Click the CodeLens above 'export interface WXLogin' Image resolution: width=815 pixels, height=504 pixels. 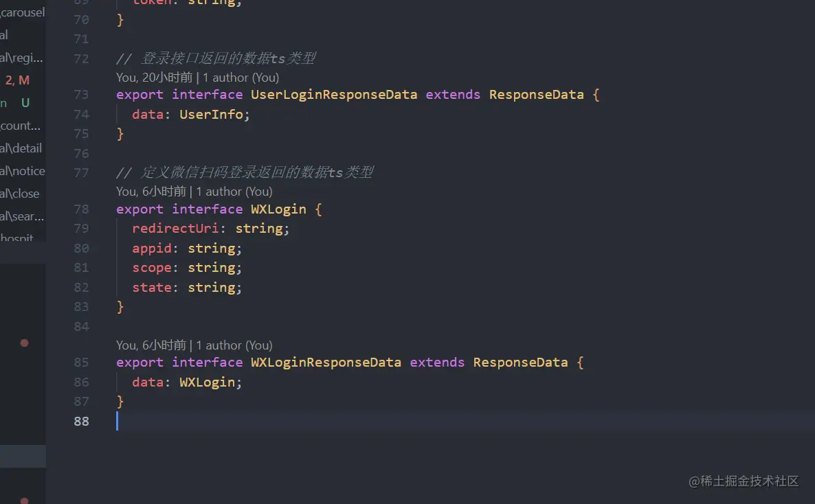point(194,192)
